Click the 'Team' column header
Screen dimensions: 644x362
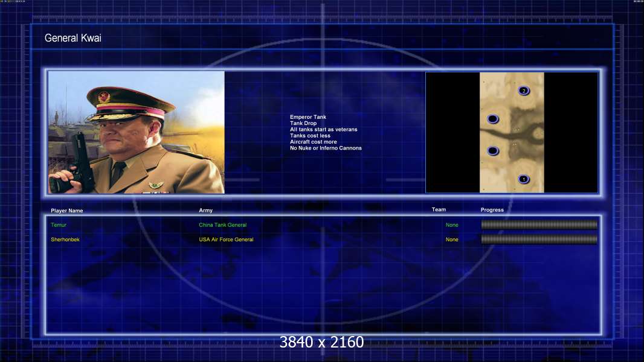click(x=439, y=209)
